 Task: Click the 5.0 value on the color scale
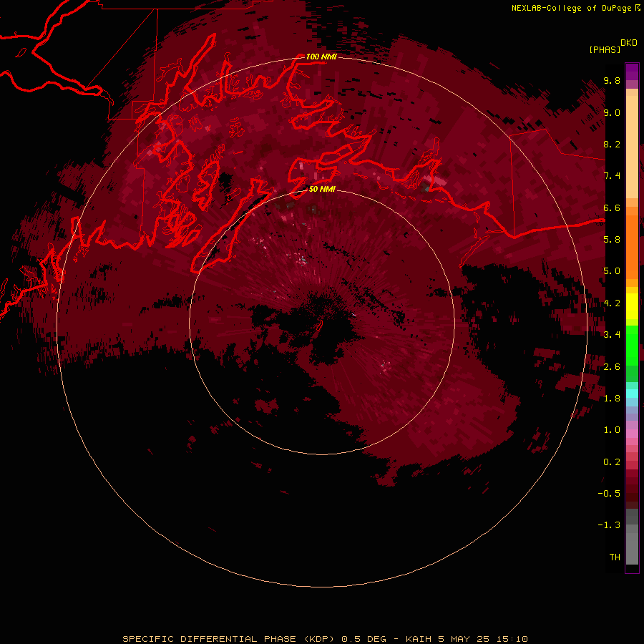click(x=612, y=271)
